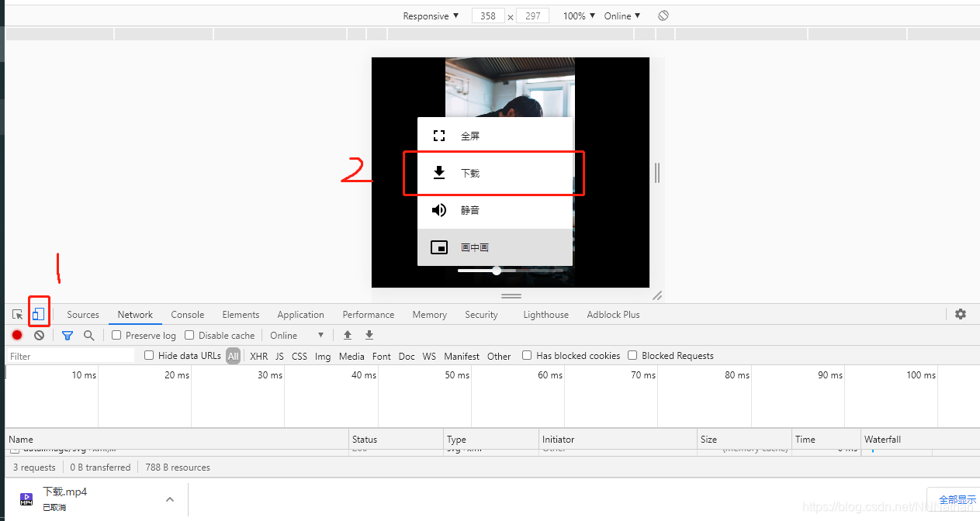This screenshot has width=980, height=521.
Task: Click the fullscreen icon in video menu
Action: pyautogui.click(x=439, y=136)
